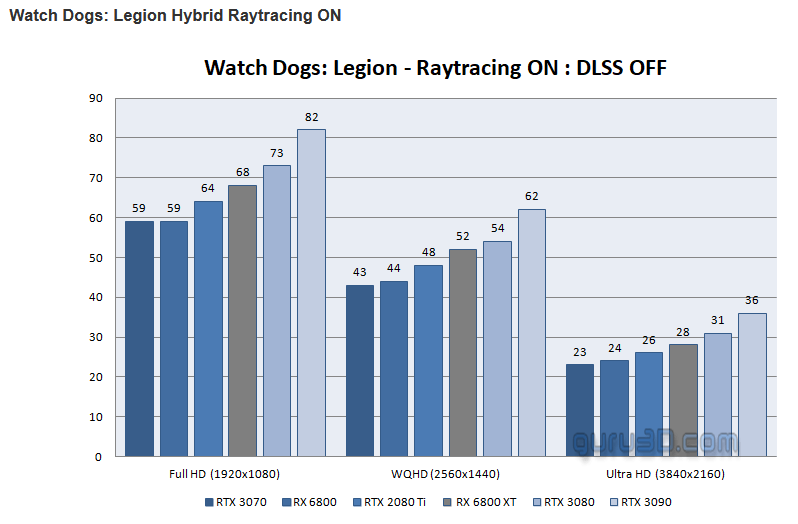Click the RTX 3090 legend color swatch

tap(614, 503)
